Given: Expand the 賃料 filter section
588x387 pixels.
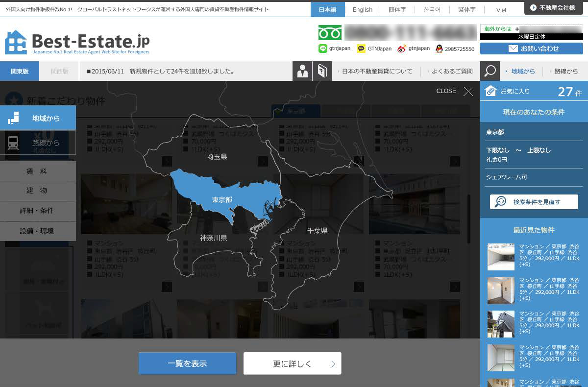Looking at the screenshot, I should (x=38, y=171).
